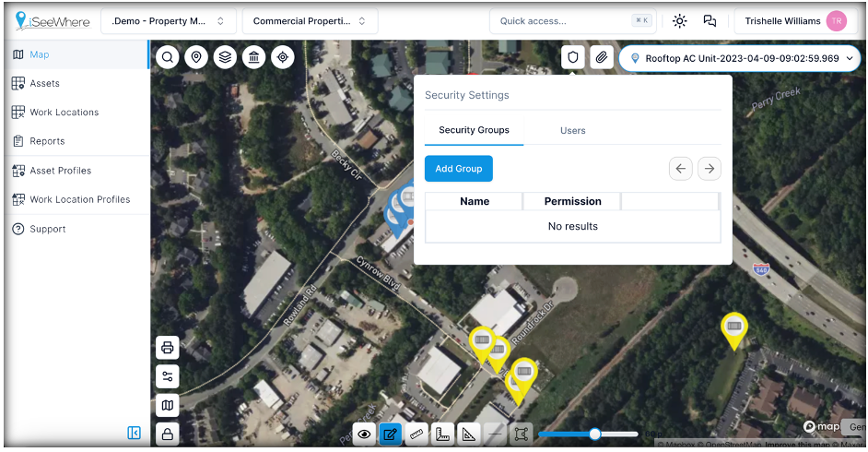
Task: Go to previous page arrow
Action: point(680,169)
